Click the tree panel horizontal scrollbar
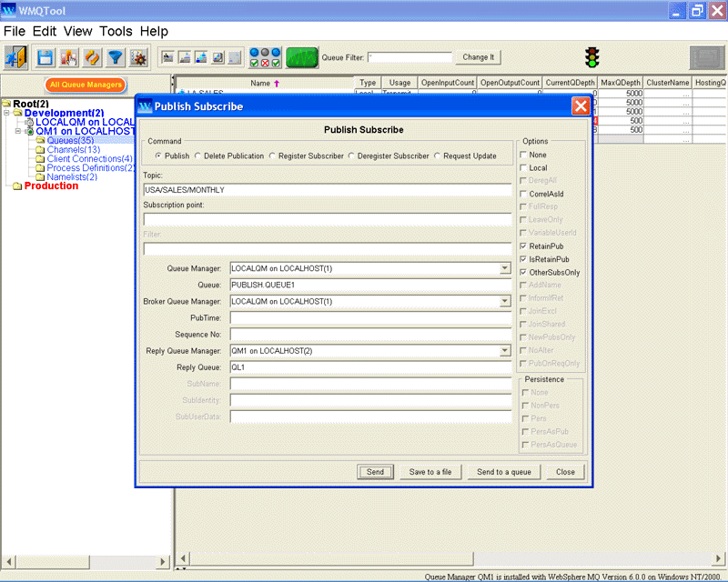The width and height of the screenshot is (728, 582). tap(86, 562)
